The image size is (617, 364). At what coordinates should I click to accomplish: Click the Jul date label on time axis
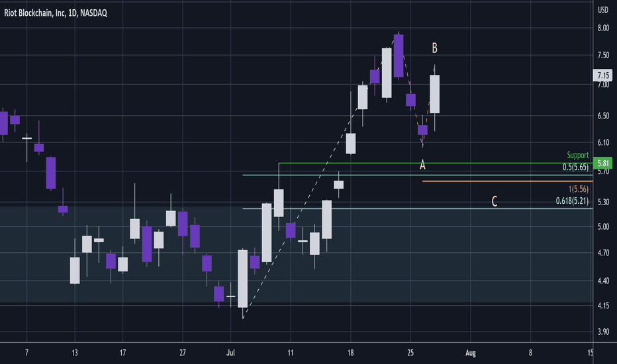coord(230,353)
